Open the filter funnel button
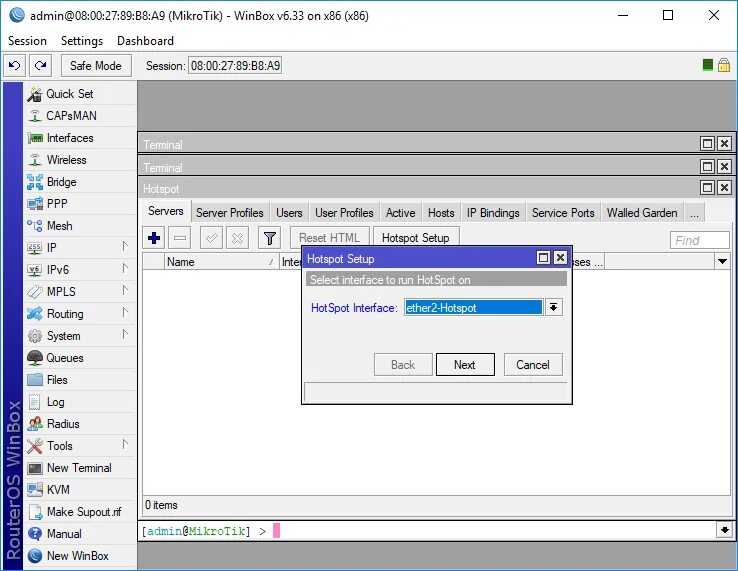The width and height of the screenshot is (738, 571). [x=270, y=238]
